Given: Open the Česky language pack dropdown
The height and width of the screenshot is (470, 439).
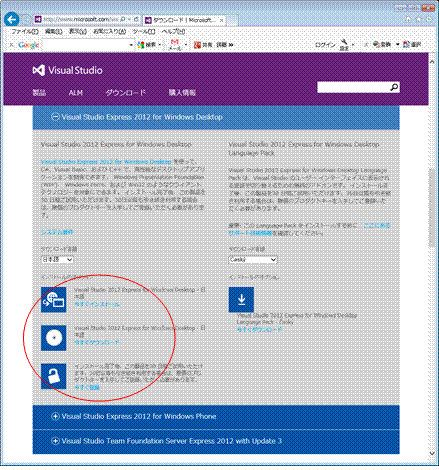Looking at the screenshot, I should pyautogui.click(x=253, y=259).
